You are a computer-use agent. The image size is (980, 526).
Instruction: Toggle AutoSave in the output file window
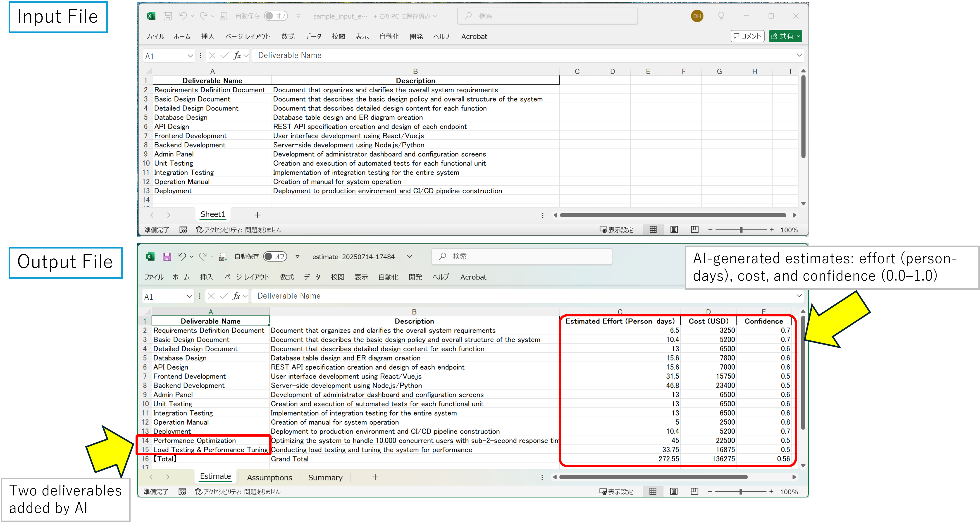click(x=275, y=256)
